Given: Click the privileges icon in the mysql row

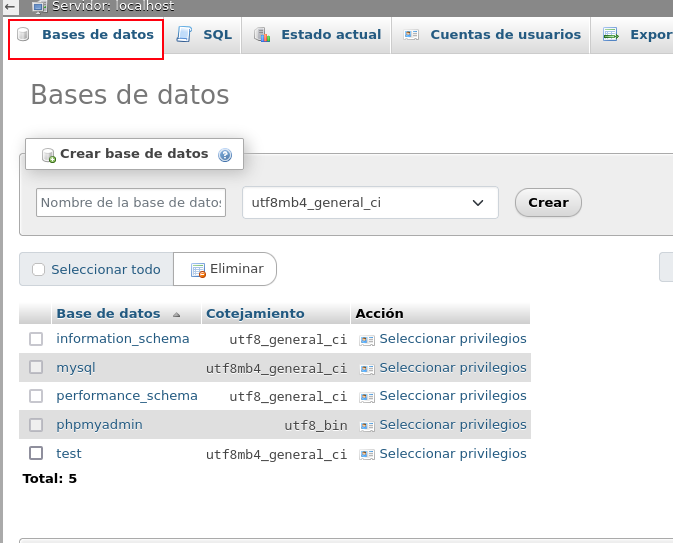Looking at the screenshot, I should tap(366, 368).
